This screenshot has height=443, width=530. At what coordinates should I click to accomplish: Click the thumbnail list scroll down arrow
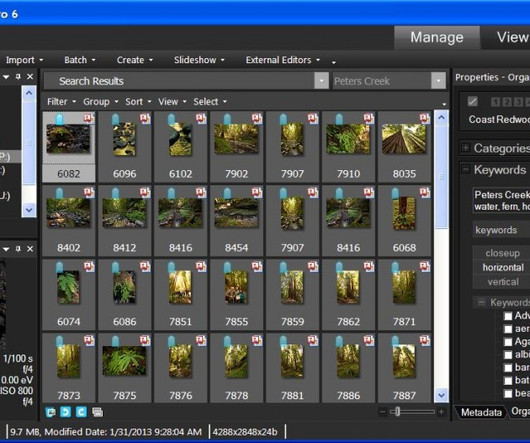(x=441, y=395)
